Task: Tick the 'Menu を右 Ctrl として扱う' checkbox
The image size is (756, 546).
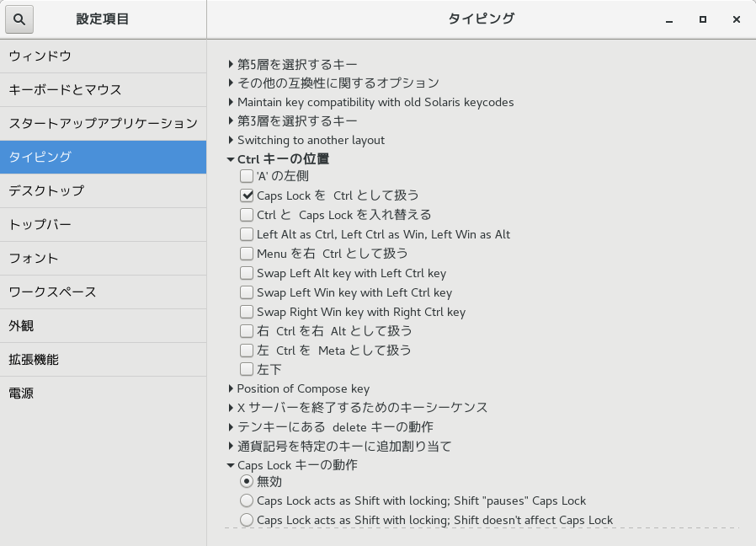Action: (247, 254)
